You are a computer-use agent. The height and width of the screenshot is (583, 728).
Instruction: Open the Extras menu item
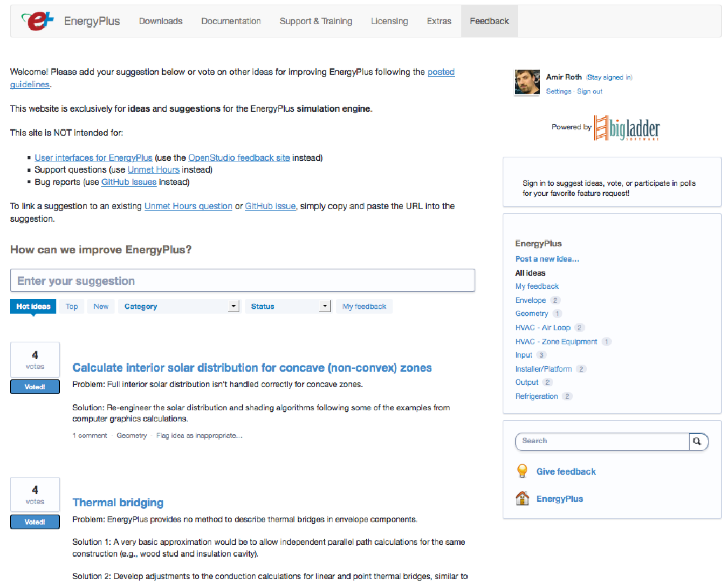(x=439, y=21)
